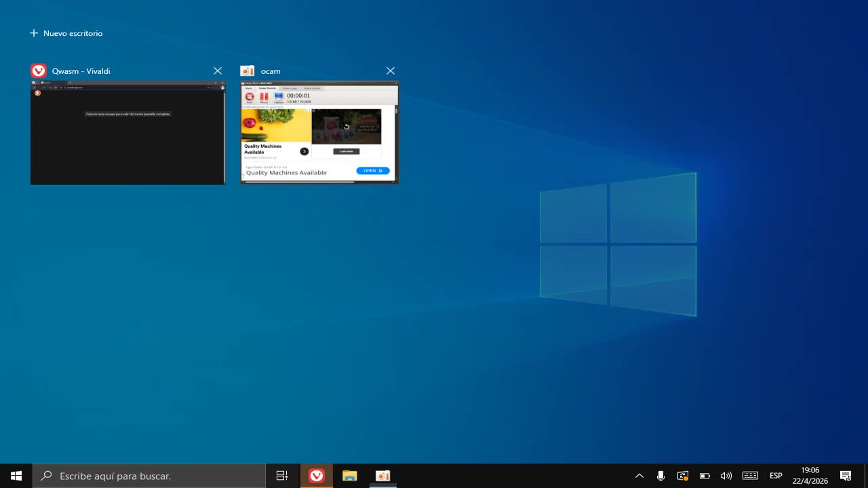
Task: Open File Explorer from the taskbar
Action: pyautogui.click(x=350, y=476)
